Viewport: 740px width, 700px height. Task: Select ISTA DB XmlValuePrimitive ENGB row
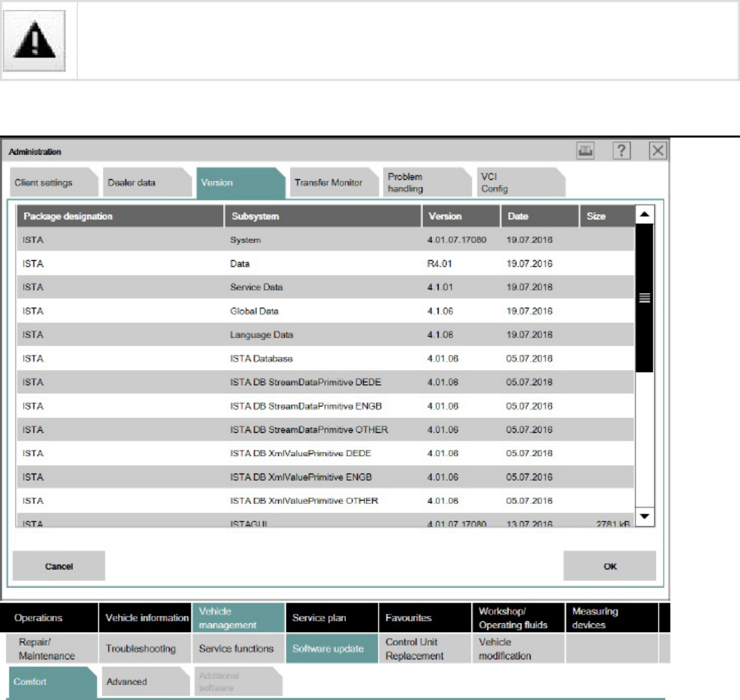pos(325,477)
